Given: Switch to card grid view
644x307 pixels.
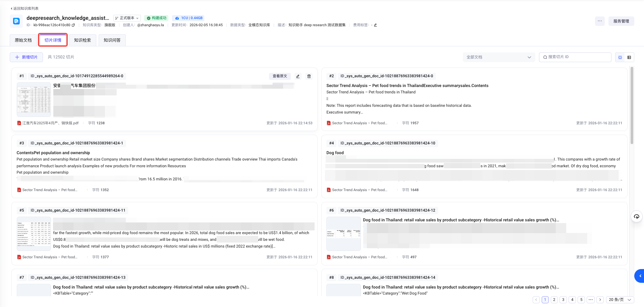Looking at the screenshot, I should (x=620, y=57).
